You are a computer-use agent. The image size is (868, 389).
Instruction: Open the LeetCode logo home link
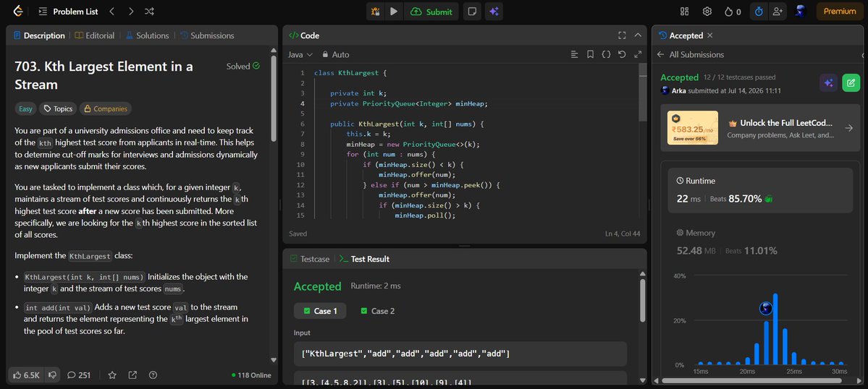point(18,11)
